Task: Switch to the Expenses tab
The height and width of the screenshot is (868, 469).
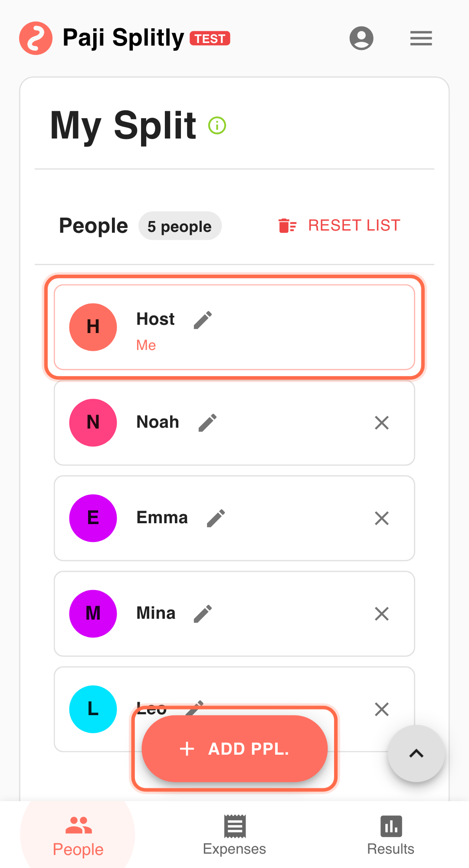Action: click(x=234, y=835)
